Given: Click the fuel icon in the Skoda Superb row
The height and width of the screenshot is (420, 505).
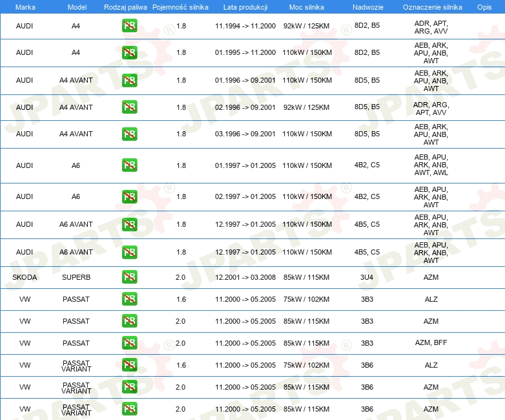Looking at the screenshot, I should coord(129,277).
